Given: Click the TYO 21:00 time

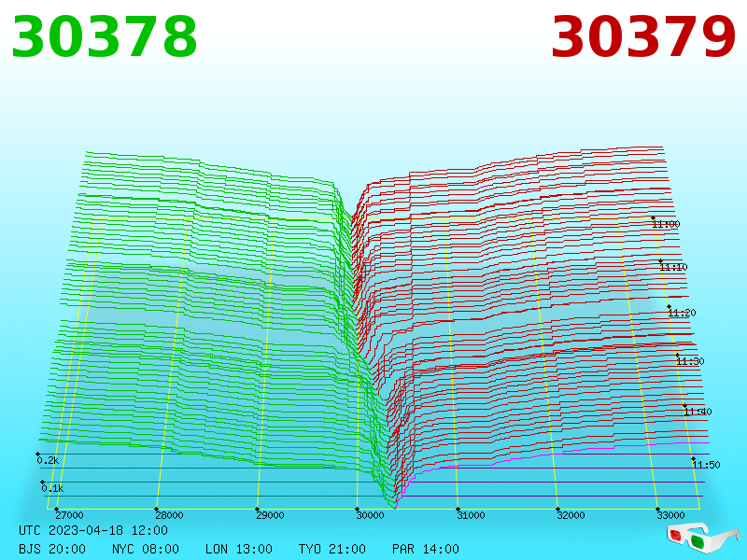Looking at the screenshot, I should (x=332, y=549).
